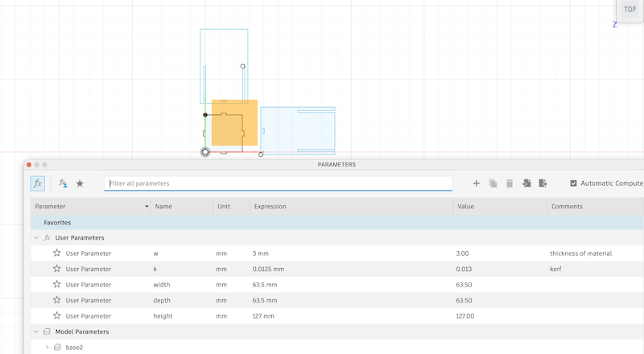
Task: Click the 'w' parameter name
Action: (155, 253)
